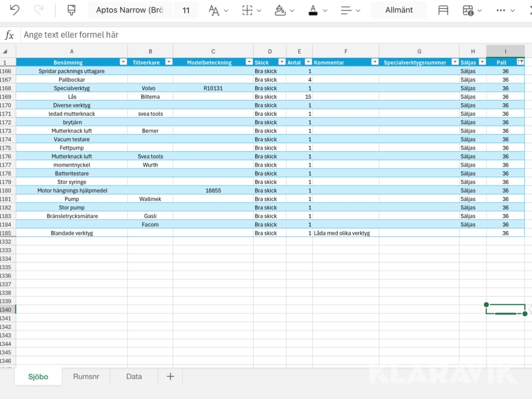The image size is (532, 399).
Task: Click the Undo arrow icon
Action: click(x=15, y=10)
